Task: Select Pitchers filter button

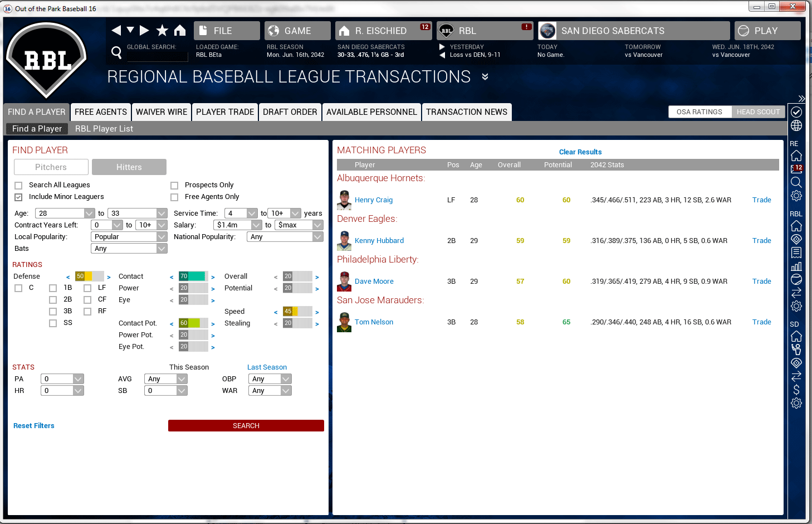Action: tap(51, 167)
